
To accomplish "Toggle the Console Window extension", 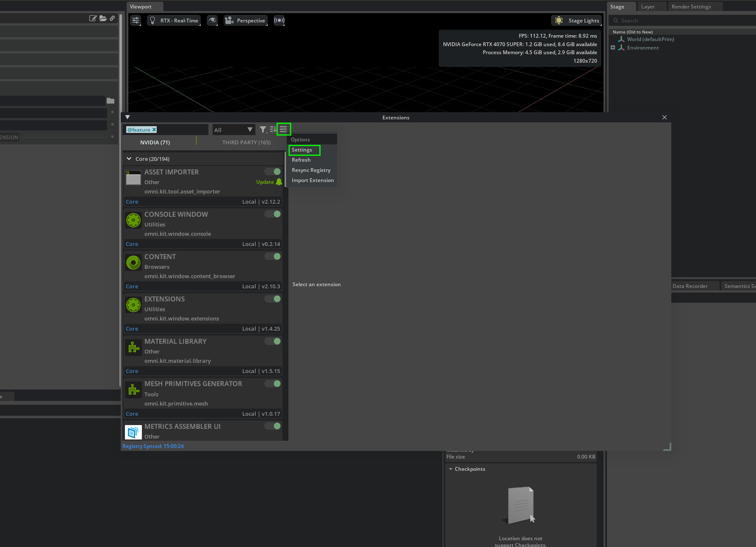I will tap(273, 214).
